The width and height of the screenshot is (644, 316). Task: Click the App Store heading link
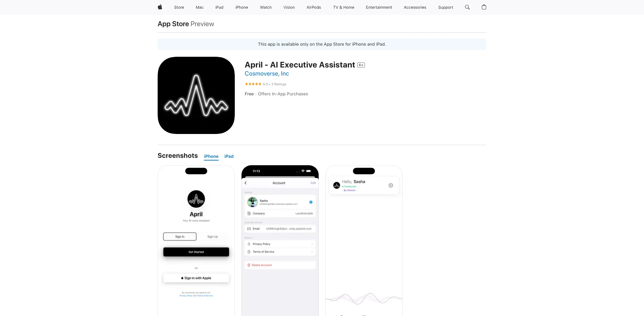[x=173, y=24]
